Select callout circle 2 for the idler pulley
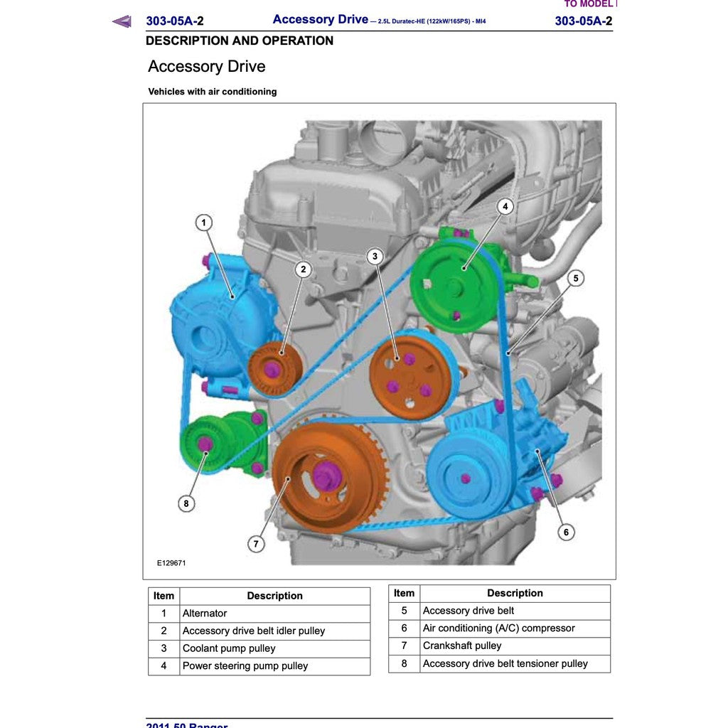 (303, 269)
